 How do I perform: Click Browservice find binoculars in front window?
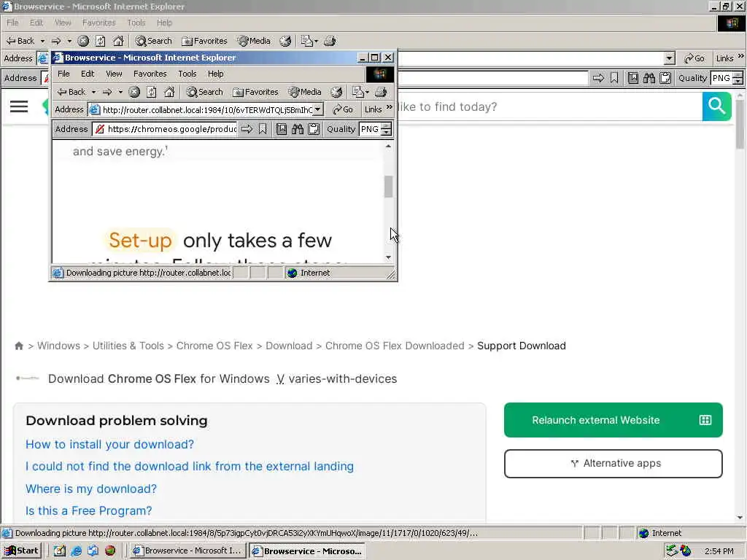pyautogui.click(x=298, y=129)
